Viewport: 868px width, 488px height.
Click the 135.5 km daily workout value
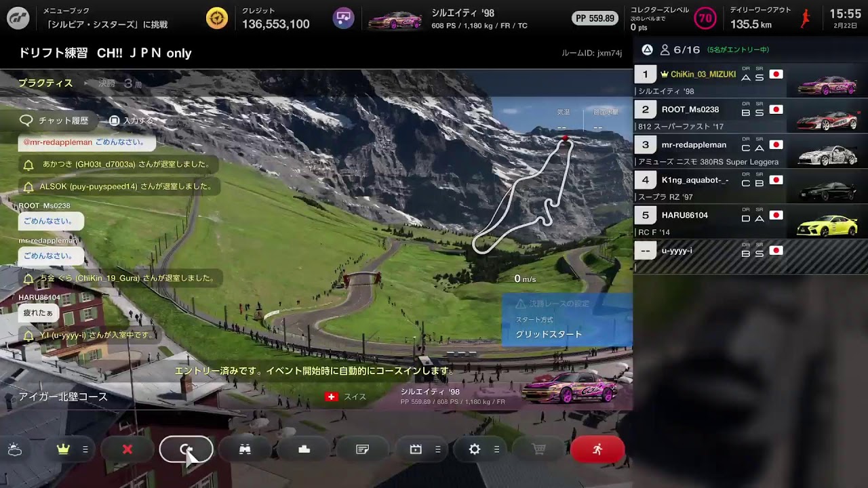tap(751, 24)
